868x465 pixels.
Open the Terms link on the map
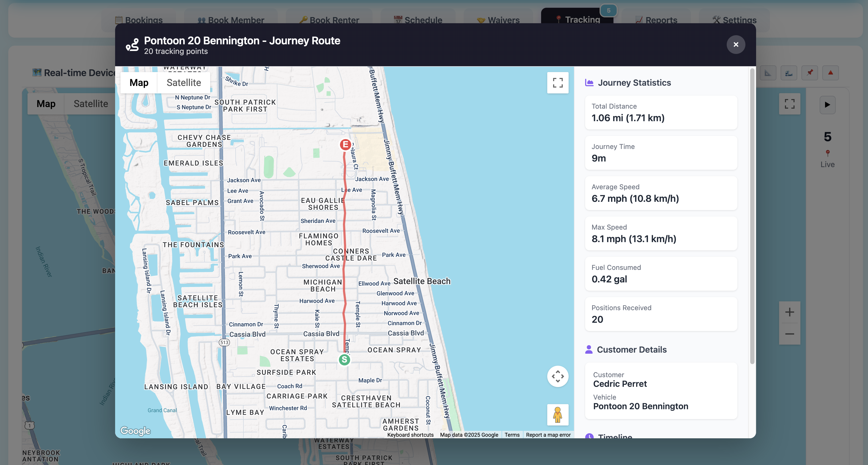[x=512, y=435]
